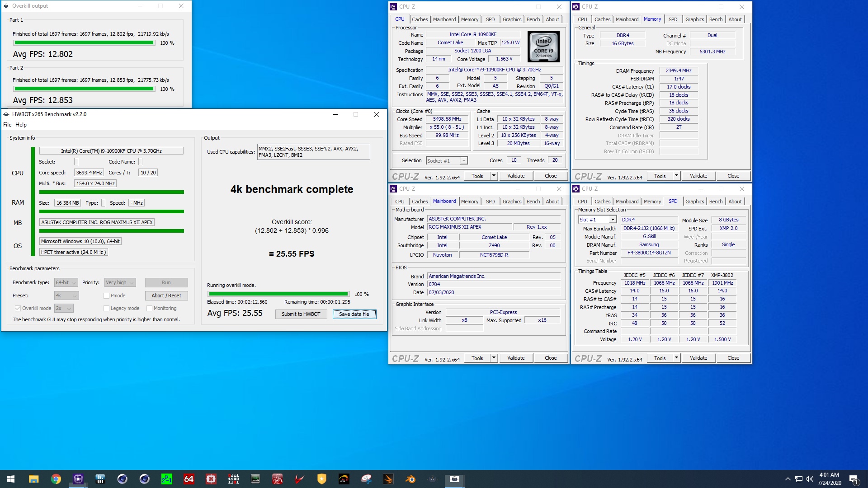Image resolution: width=868 pixels, height=488 pixels.
Task: Open the red cross-chip taskbar icon
Action: (211, 479)
